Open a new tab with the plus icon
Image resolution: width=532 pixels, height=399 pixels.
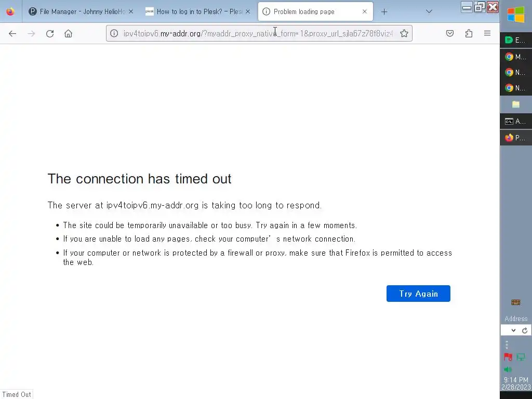click(x=384, y=12)
